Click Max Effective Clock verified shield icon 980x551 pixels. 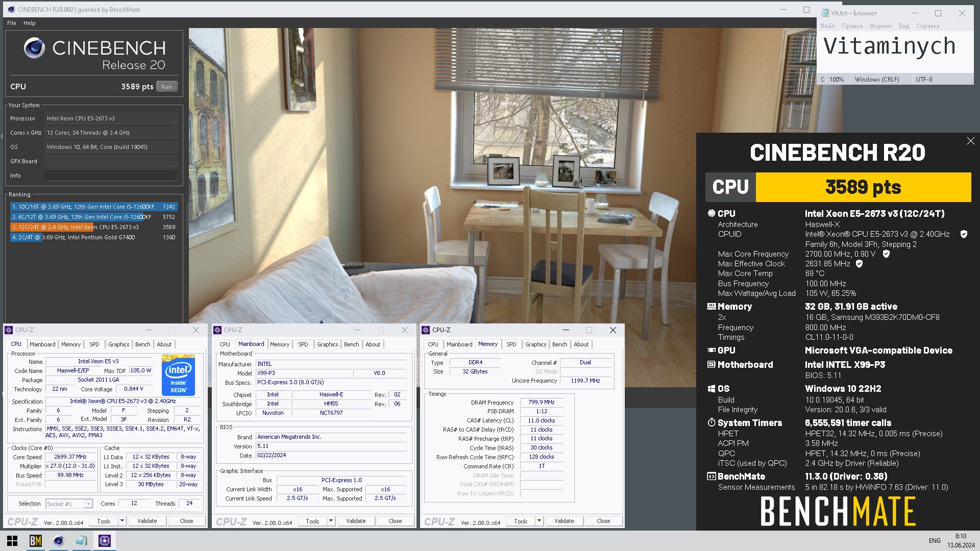[859, 264]
